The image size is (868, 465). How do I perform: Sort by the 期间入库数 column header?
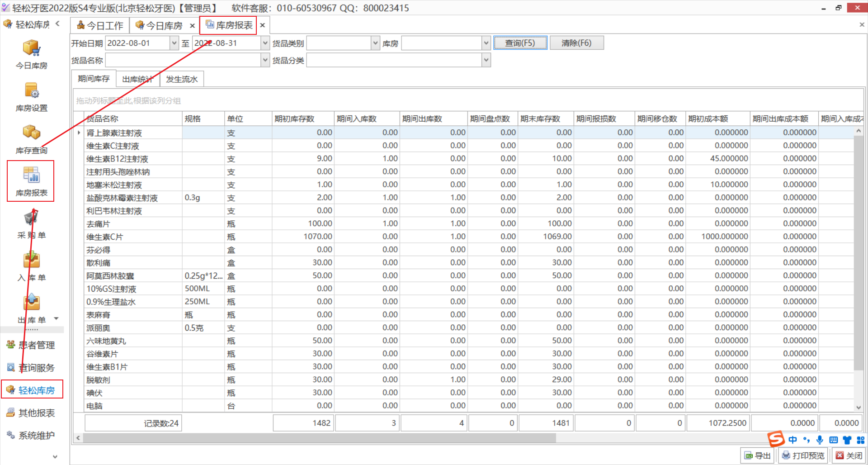pos(367,119)
